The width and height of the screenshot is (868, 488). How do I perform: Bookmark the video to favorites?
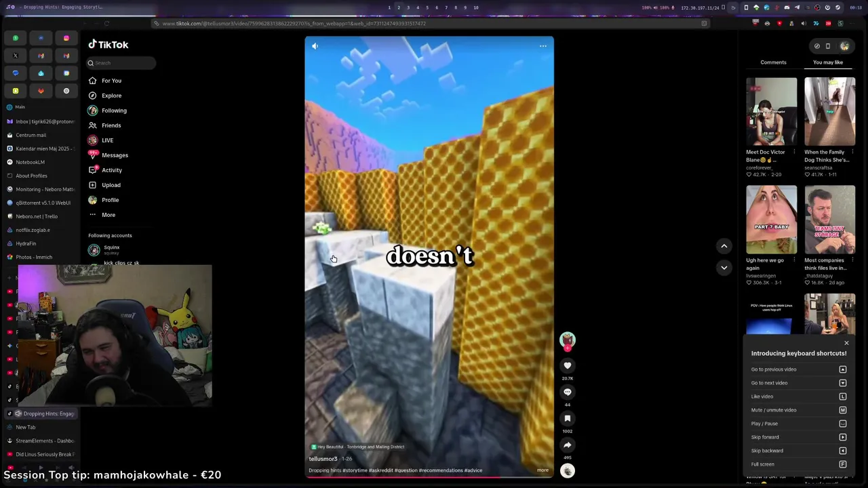pos(568,419)
